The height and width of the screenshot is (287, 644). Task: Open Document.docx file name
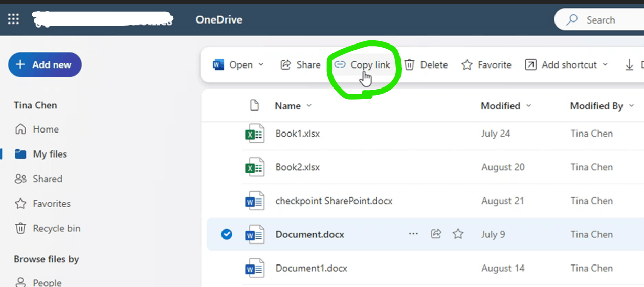(x=309, y=235)
